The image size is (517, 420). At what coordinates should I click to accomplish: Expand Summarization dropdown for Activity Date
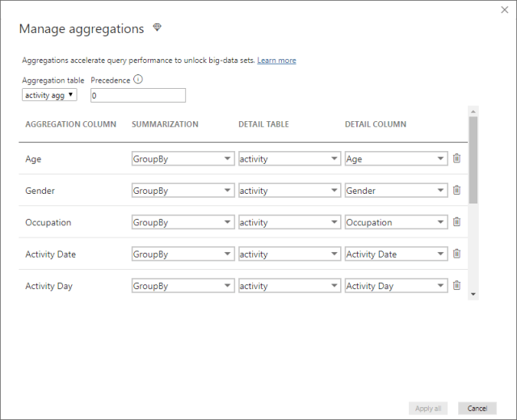pos(183,254)
